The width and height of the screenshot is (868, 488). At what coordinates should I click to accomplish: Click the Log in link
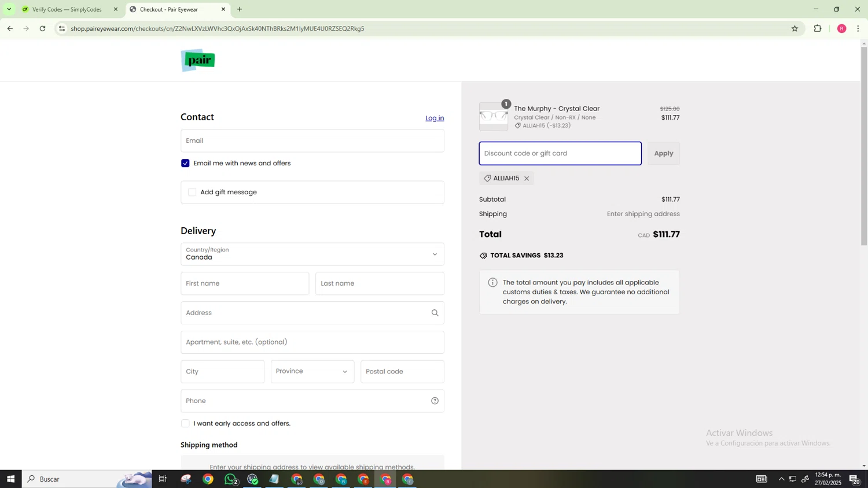pos(435,118)
